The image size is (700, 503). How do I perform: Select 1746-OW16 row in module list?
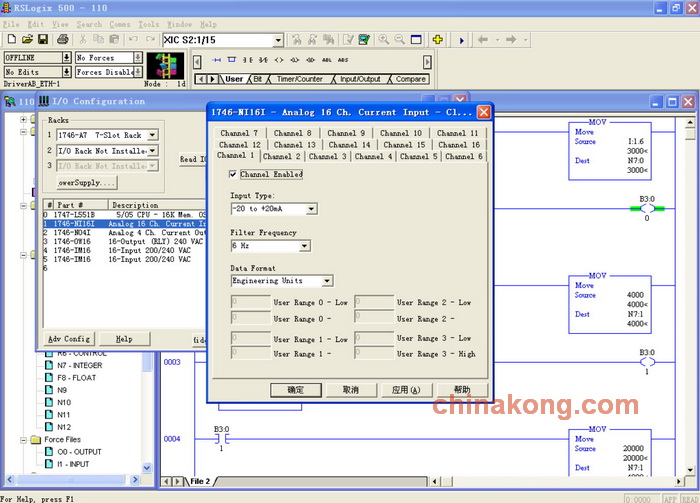tap(125, 241)
